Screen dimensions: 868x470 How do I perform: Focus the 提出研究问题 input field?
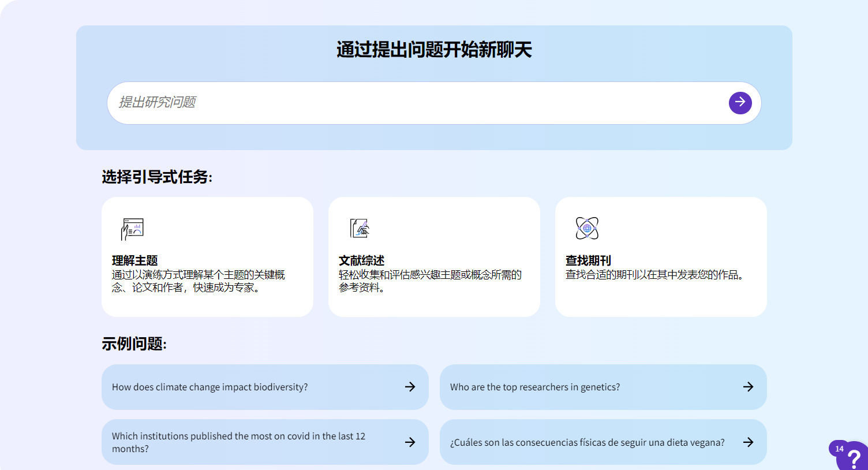click(x=416, y=103)
